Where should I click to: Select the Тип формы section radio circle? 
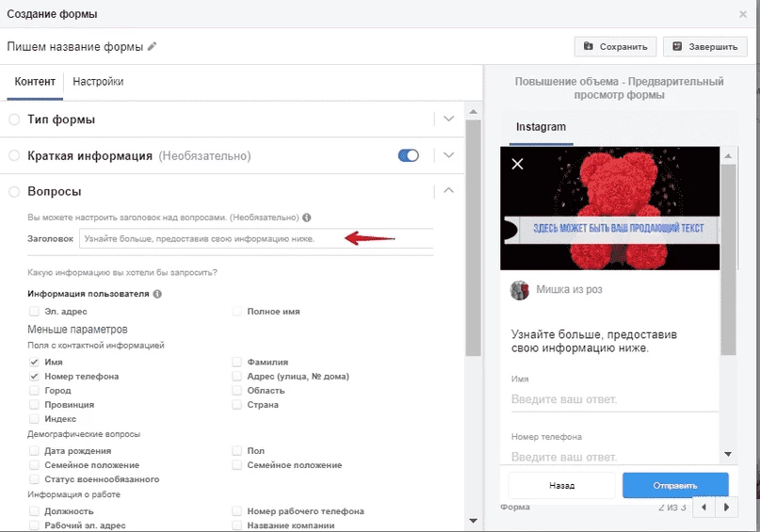[14, 120]
